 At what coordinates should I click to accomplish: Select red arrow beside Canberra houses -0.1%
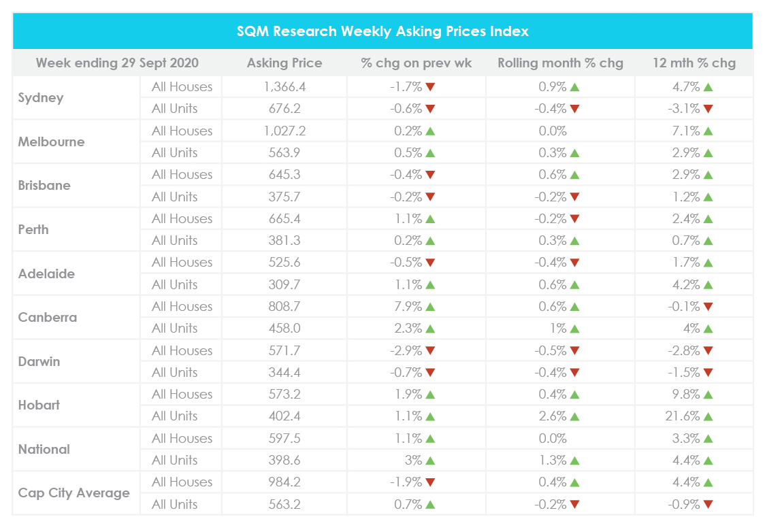[x=708, y=307]
